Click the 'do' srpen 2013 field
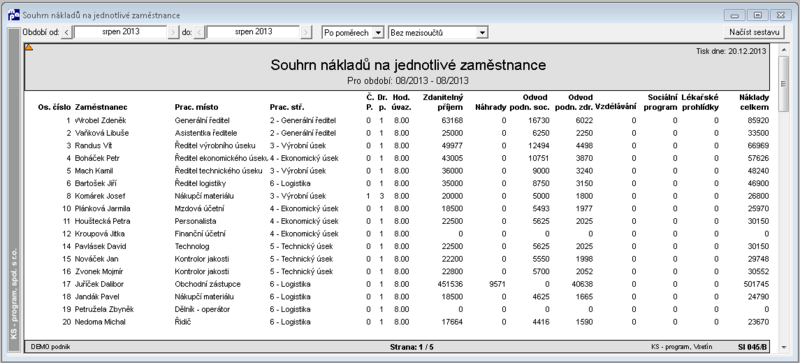800x363 pixels. [253, 32]
